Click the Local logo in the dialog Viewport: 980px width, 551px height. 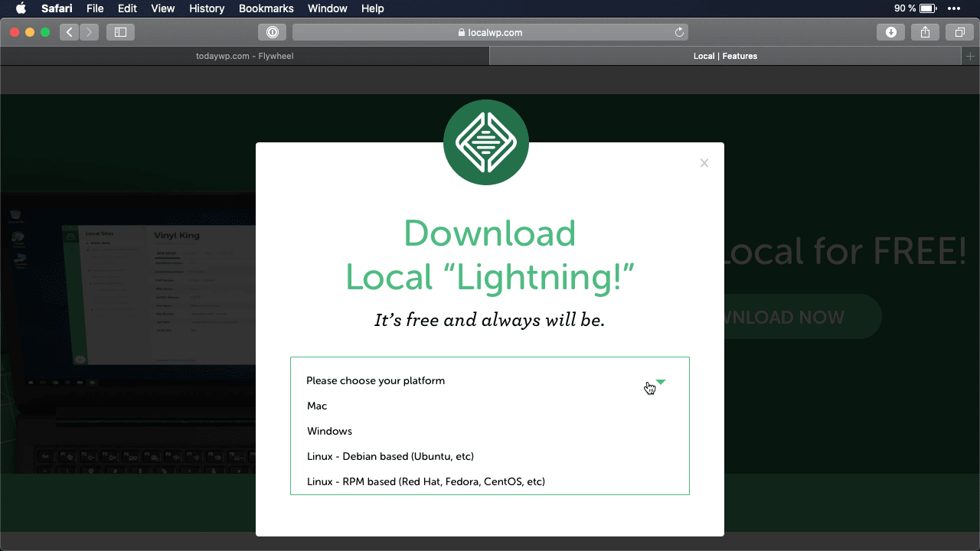point(486,142)
